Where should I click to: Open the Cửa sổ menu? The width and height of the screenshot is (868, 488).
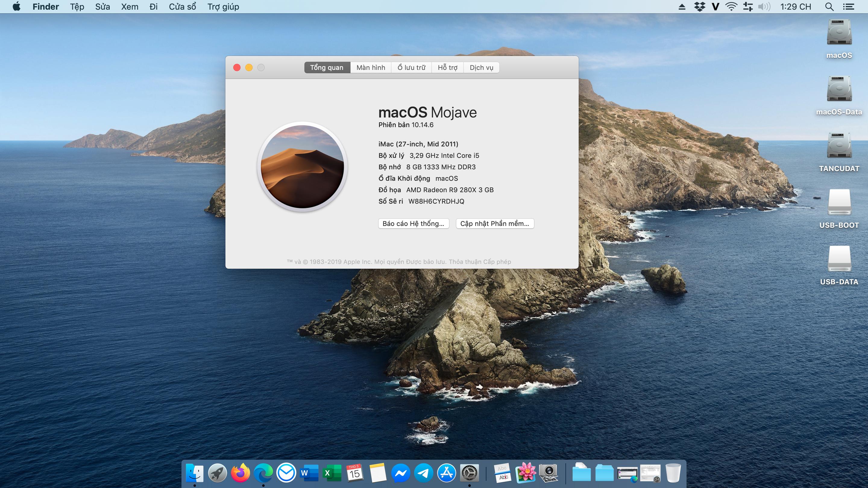pos(183,7)
